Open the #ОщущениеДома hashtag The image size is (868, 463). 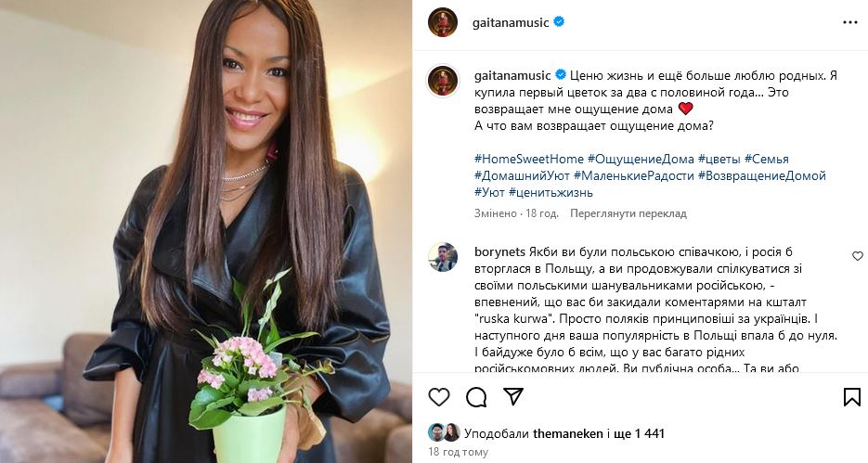(641, 159)
